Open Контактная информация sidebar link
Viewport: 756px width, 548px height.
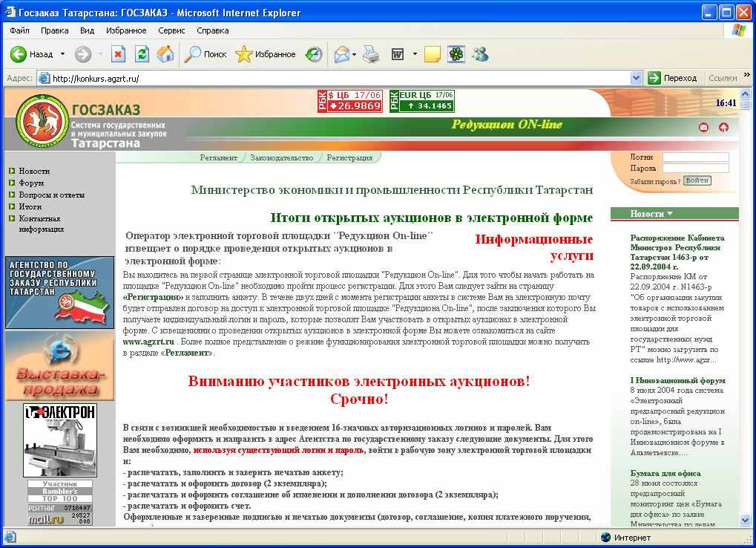pos(42,224)
